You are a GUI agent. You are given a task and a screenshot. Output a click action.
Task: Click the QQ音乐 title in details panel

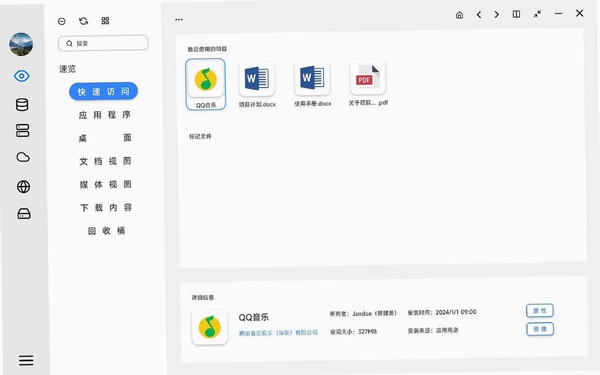253,317
